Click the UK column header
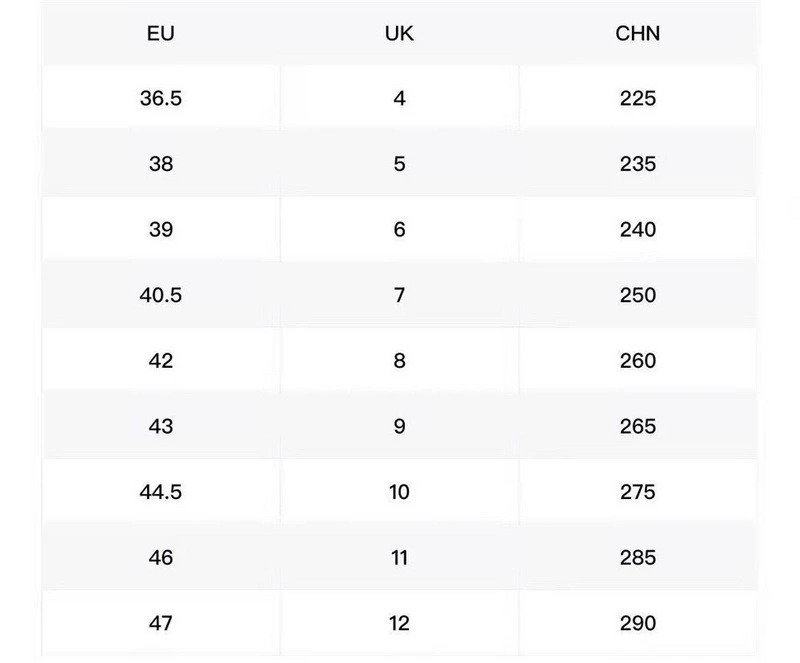 (x=399, y=33)
